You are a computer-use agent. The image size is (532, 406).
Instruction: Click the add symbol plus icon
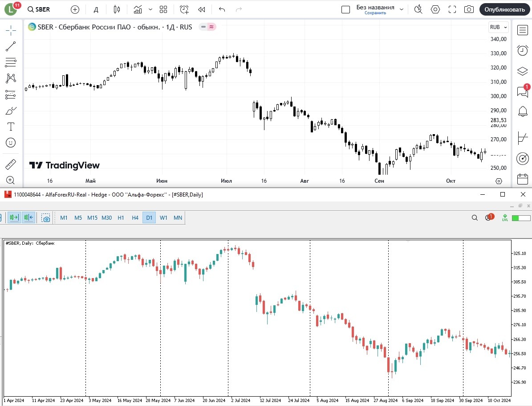(75, 9)
